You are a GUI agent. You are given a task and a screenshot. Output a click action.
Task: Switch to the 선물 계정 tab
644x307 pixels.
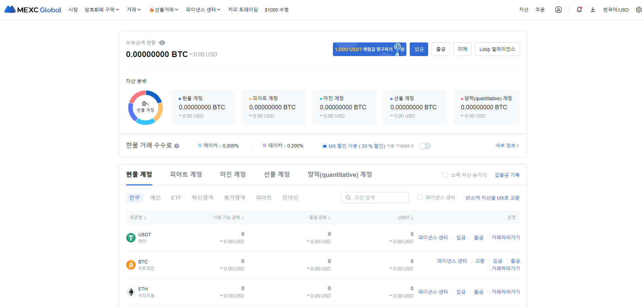click(277, 175)
